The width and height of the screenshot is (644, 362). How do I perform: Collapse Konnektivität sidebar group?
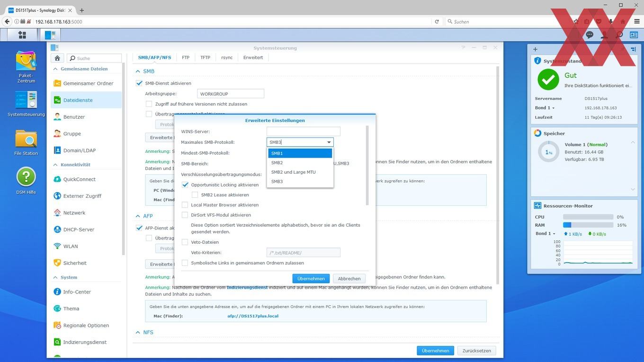[x=55, y=165]
